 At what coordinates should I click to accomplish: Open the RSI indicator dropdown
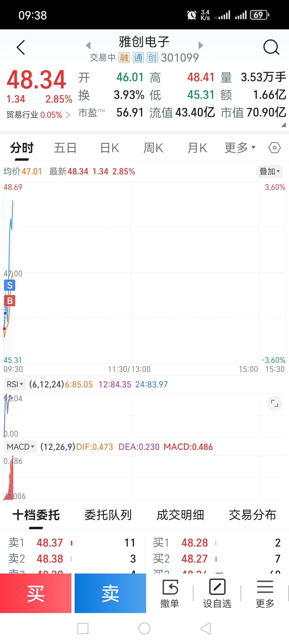[x=15, y=384]
